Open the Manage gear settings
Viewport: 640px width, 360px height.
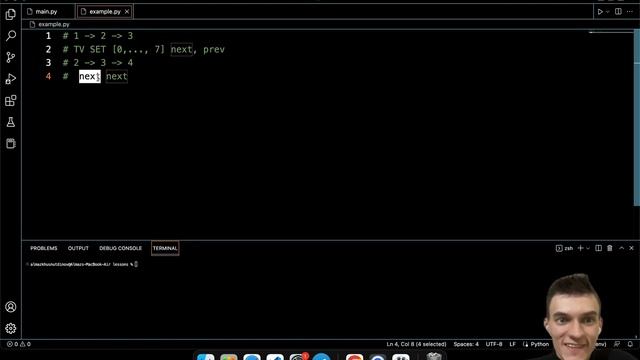point(11,328)
